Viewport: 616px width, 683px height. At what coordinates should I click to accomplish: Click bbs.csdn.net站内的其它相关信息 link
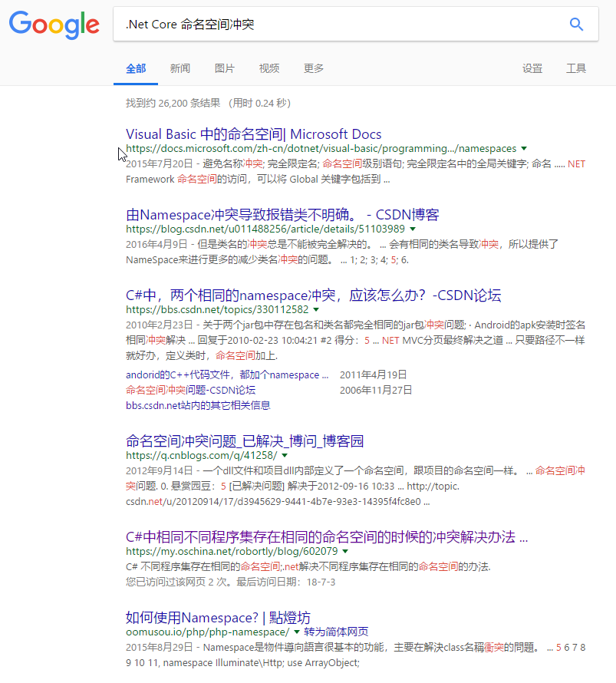[x=198, y=405]
